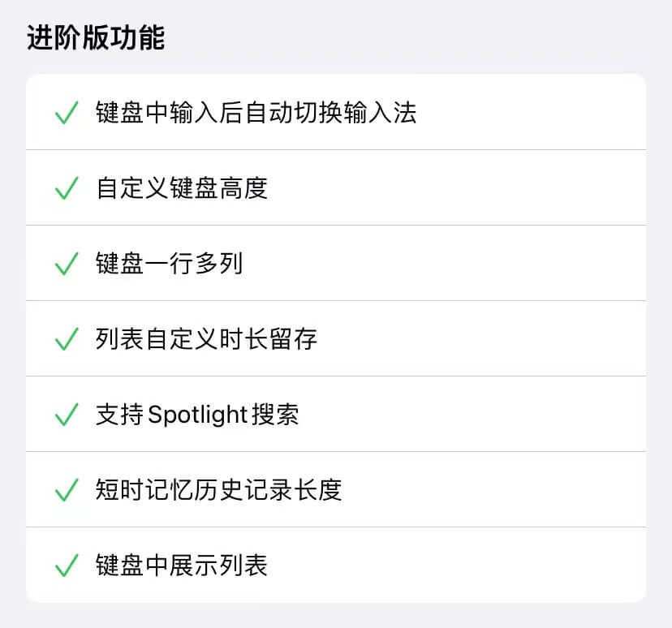Select 支持 Spotlight 搜索 text
Image resolution: width=672 pixels, height=628 pixels.
[197, 415]
